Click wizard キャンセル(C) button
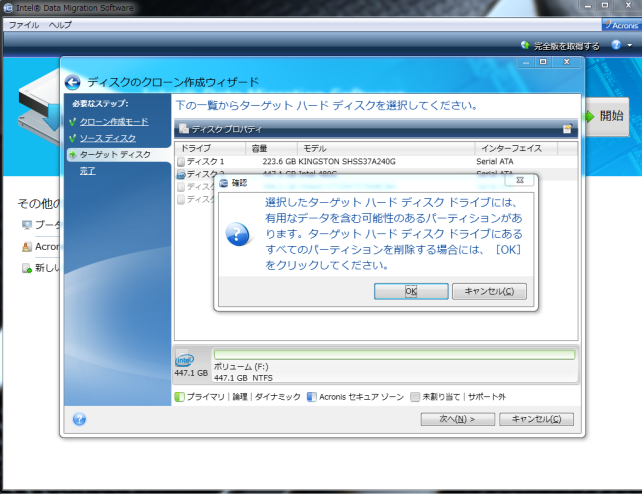This screenshot has width=642, height=494. coord(536,419)
